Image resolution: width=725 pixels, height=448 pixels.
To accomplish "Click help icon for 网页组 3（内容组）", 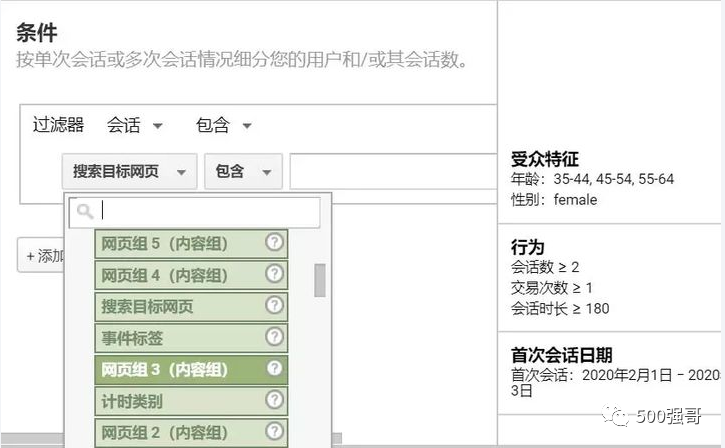I will 274,368.
